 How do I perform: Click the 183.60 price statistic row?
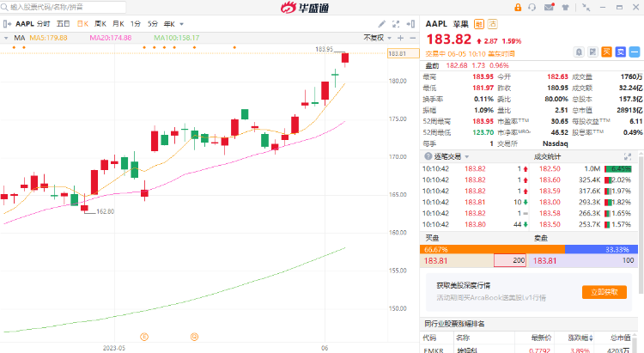click(585, 180)
